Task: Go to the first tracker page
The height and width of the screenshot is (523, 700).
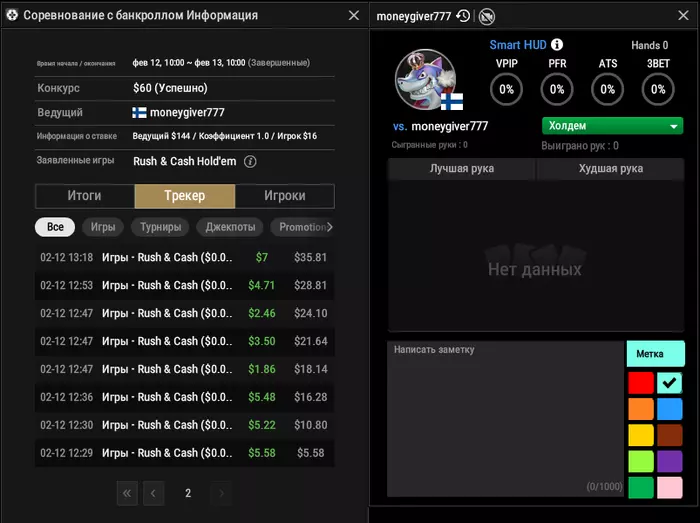Action: 127,493
